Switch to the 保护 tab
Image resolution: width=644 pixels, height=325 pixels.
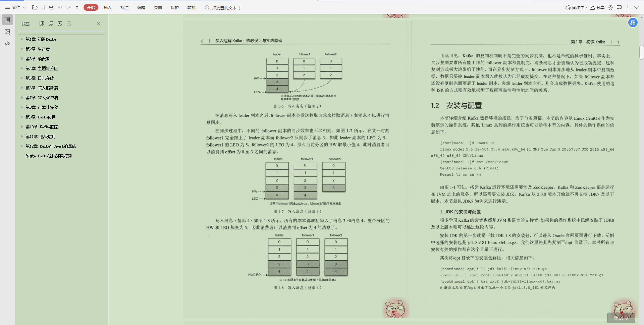coord(174,7)
